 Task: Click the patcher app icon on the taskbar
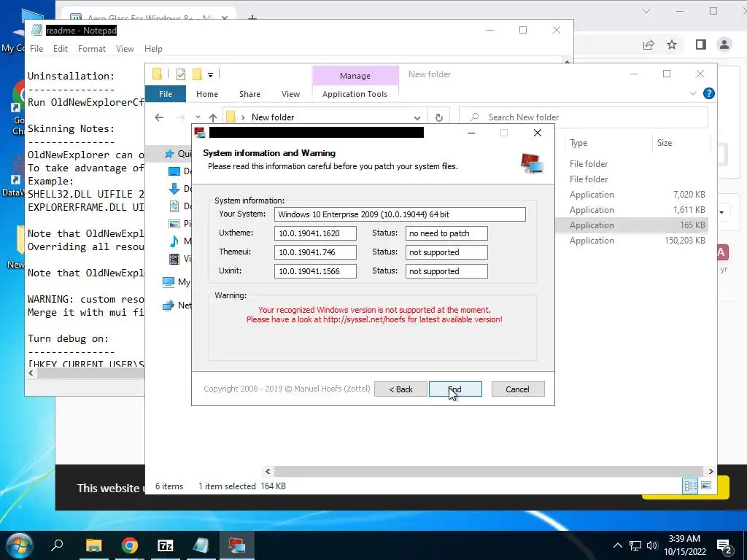point(237,545)
